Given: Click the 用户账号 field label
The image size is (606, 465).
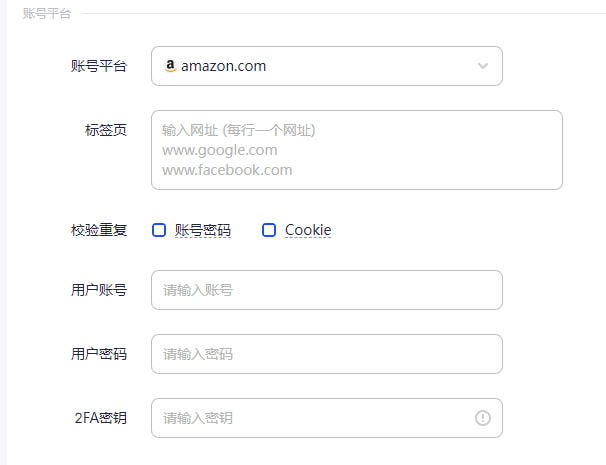Looking at the screenshot, I should point(99,290).
